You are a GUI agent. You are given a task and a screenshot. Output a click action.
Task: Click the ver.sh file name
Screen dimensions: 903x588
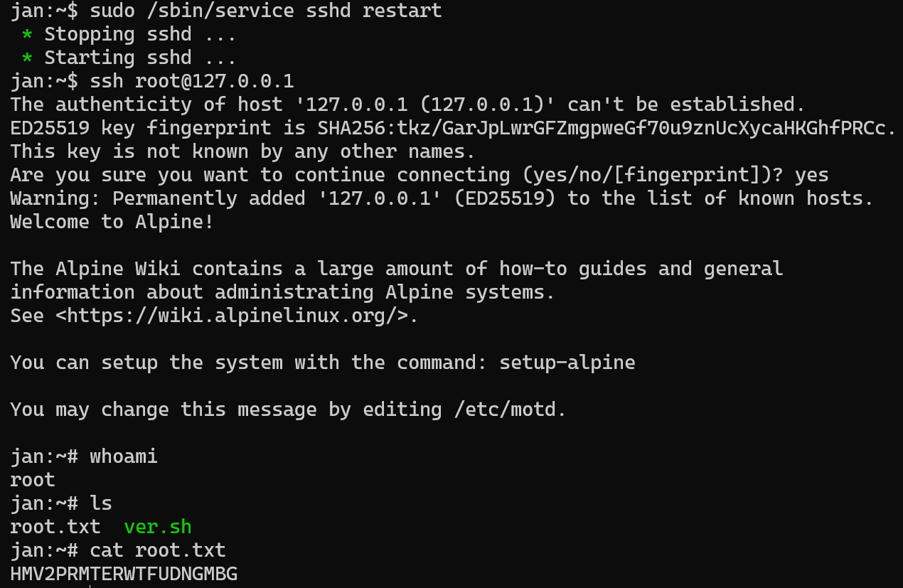tap(157, 527)
